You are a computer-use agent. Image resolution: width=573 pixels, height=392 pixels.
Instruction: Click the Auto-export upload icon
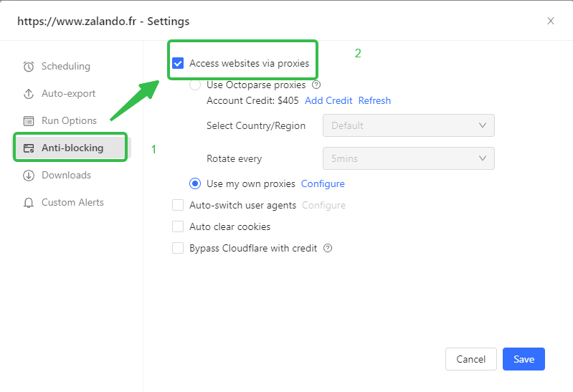29,94
